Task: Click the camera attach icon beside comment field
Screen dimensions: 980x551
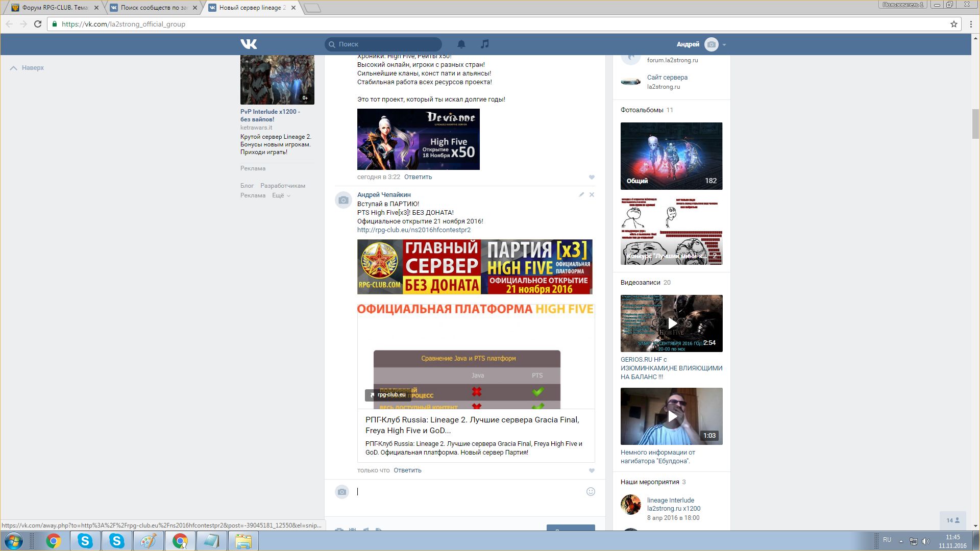Action: (342, 492)
